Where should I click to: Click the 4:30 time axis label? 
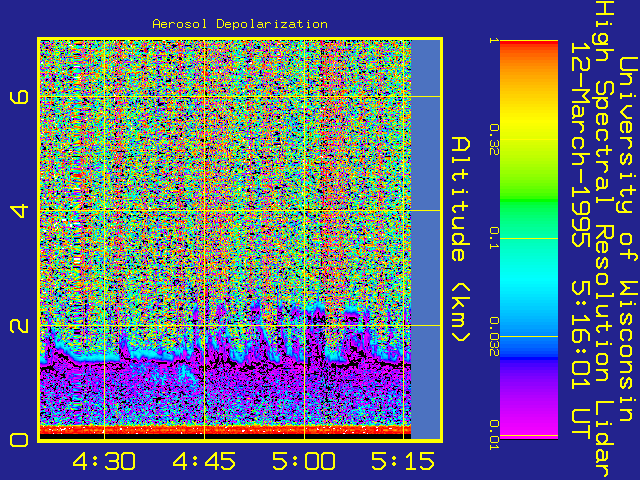[x=104, y=461]
